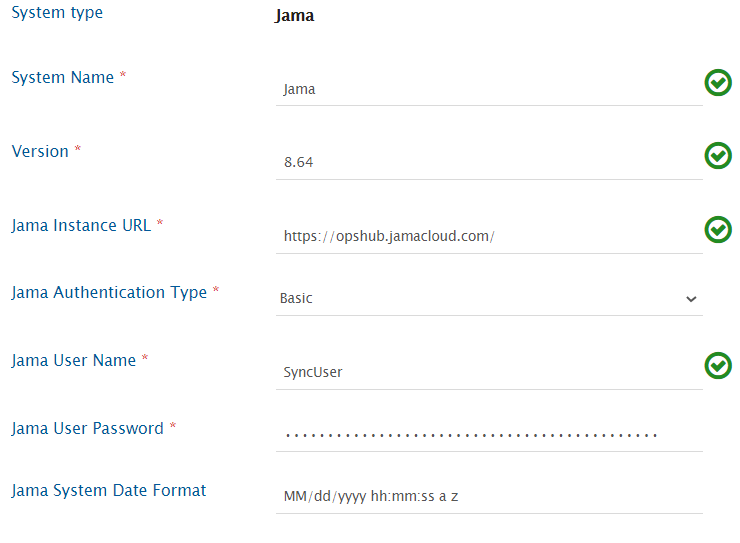Viewport: 740px width, 543px height.
Task: Click the Jama Instance URL label
Action: tap(81, 225)
